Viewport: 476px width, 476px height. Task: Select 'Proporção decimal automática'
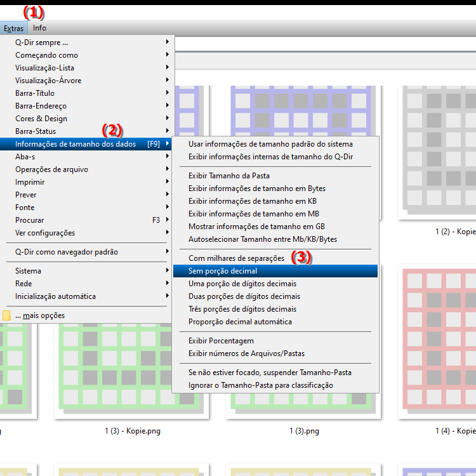pos(275,322)
